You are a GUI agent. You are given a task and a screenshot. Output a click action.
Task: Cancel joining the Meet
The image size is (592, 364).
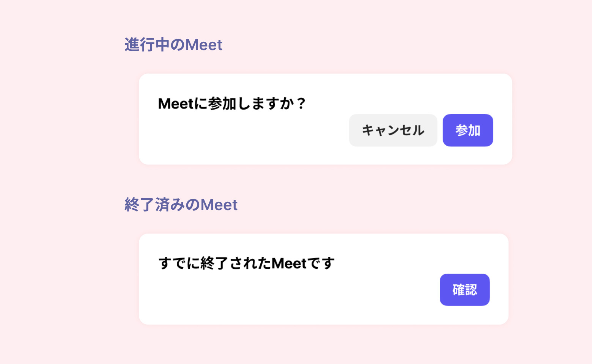pos(393,130)
